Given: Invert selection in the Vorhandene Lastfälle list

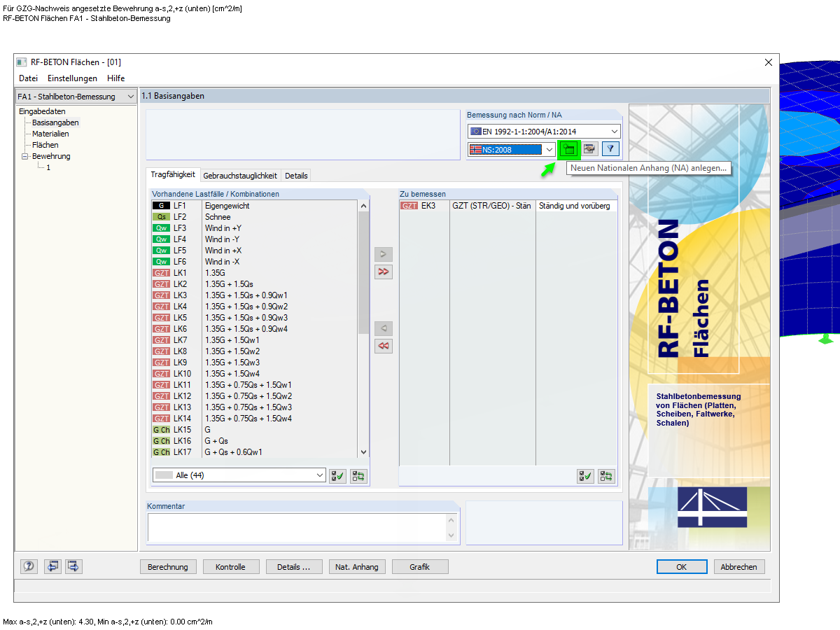Looking at the screenshot, I should pos(358,476).
